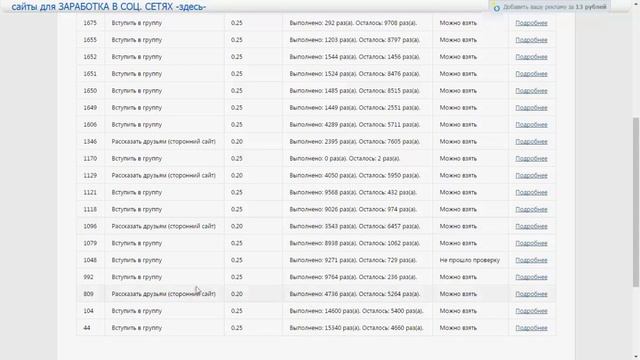This screenshot has height=360, width=640.
Task: Open Подробнее link for task 1346
Action: 531,142
